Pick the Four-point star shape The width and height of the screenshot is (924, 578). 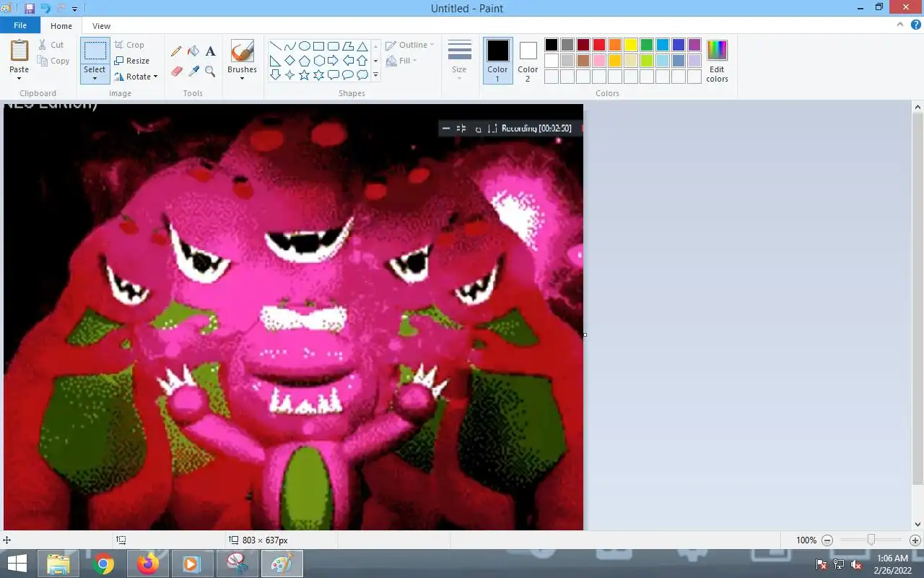[290, 75]
